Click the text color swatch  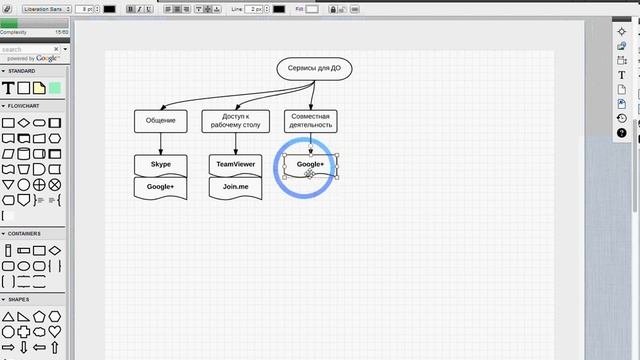(109, 9)
